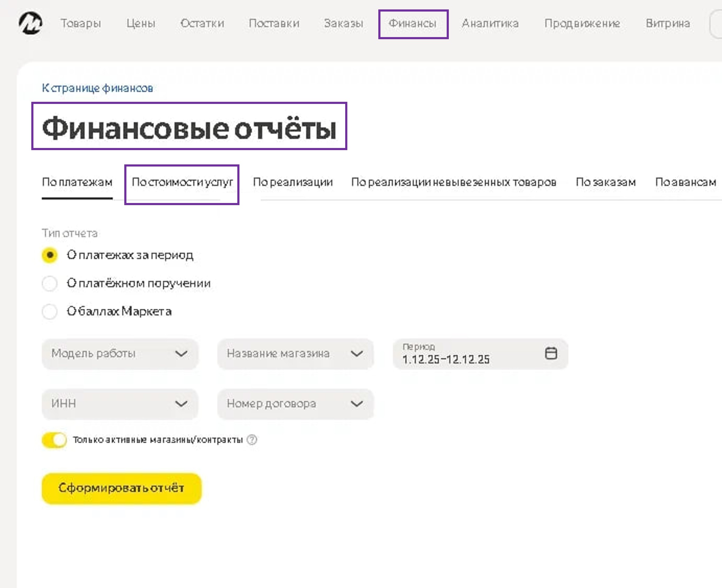This screenshot has height=588, width=722.
Task: Open the Номер договора dropdown
Action: click(295, 404)
